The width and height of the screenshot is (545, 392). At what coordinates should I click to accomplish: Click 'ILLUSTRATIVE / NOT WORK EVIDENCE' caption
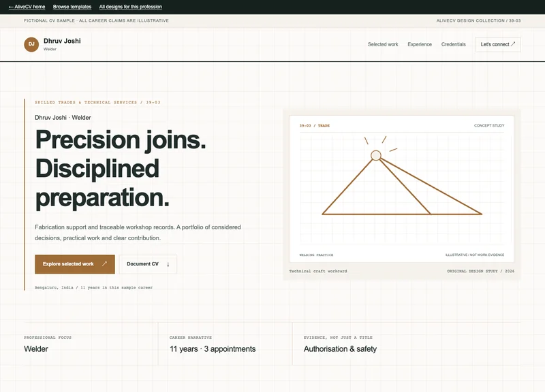475,255
